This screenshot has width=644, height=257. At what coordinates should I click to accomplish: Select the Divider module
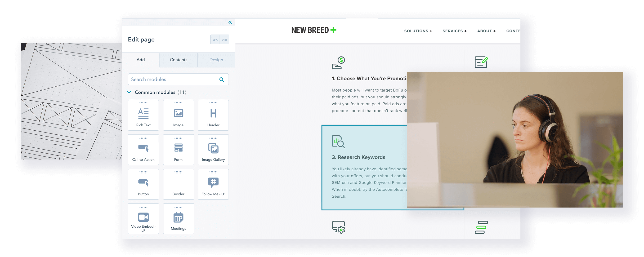(178, 184)
